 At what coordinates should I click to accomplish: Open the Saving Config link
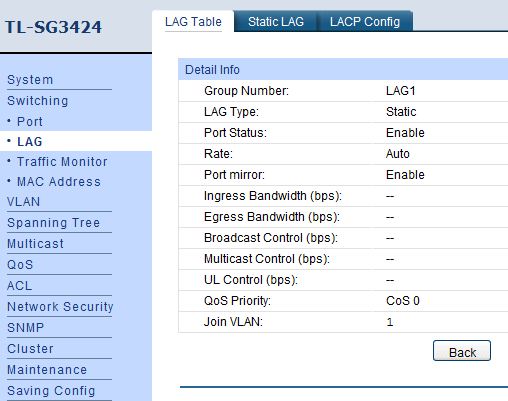tap(51, 391)
